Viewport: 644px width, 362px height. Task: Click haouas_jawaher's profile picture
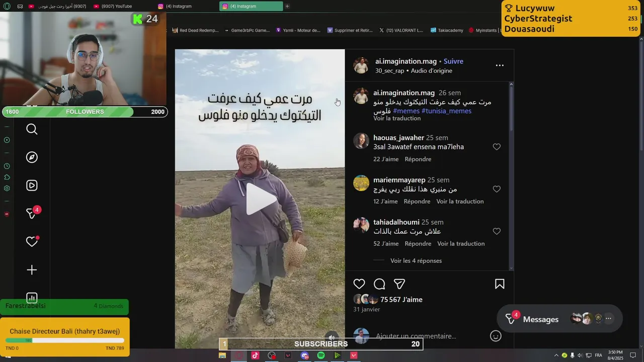[361, 141]
